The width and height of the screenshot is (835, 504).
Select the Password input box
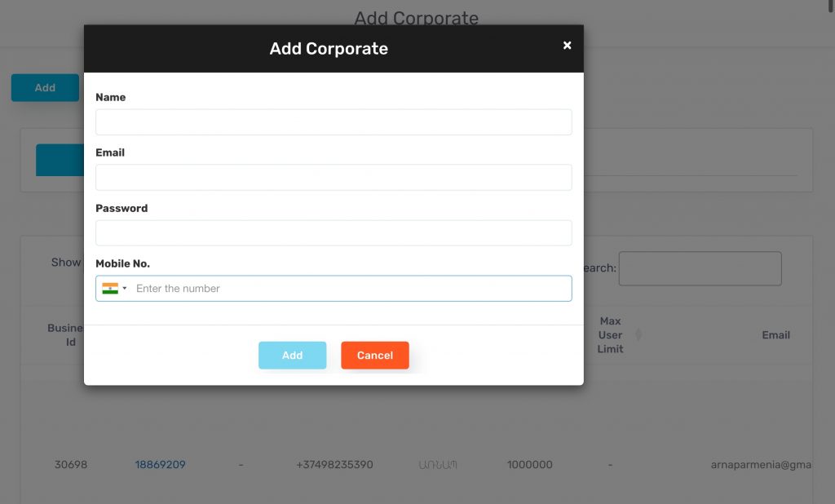click(334, 233)
